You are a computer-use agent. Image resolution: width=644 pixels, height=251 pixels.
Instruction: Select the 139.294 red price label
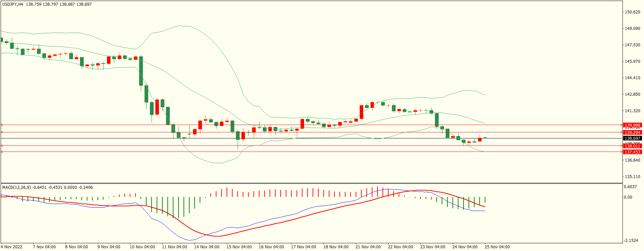(x=632, y=133)
